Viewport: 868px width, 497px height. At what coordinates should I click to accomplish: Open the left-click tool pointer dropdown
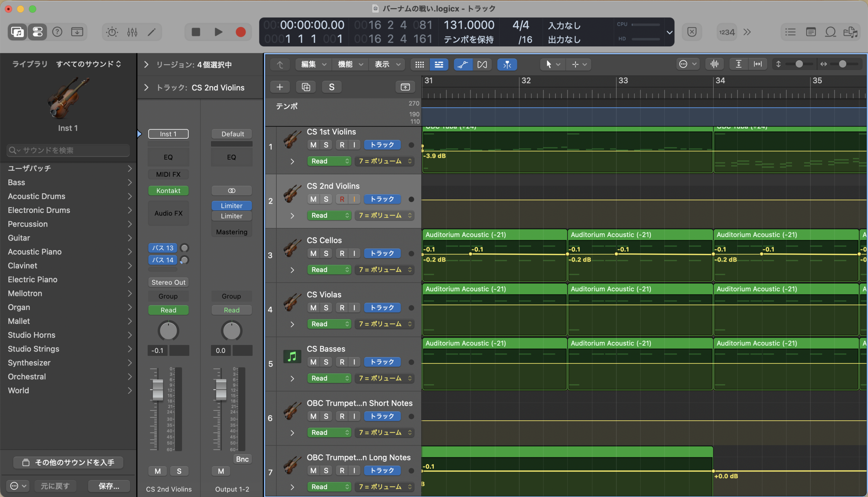(x=553, y=64)
